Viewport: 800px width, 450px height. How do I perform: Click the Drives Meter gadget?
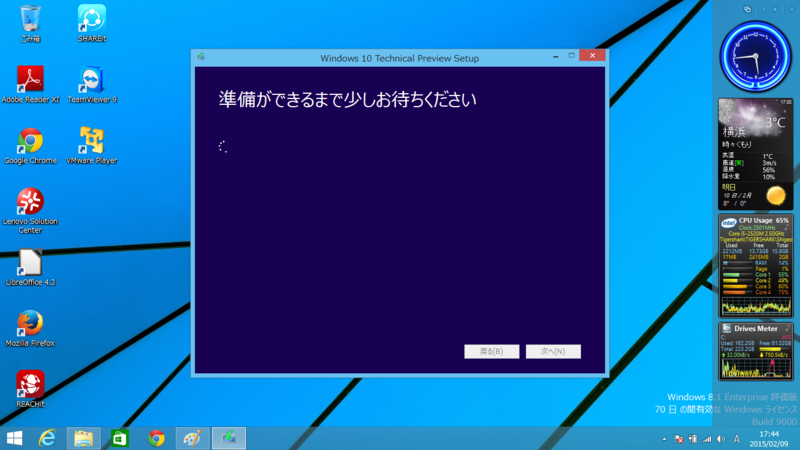(x=756, y=352)
